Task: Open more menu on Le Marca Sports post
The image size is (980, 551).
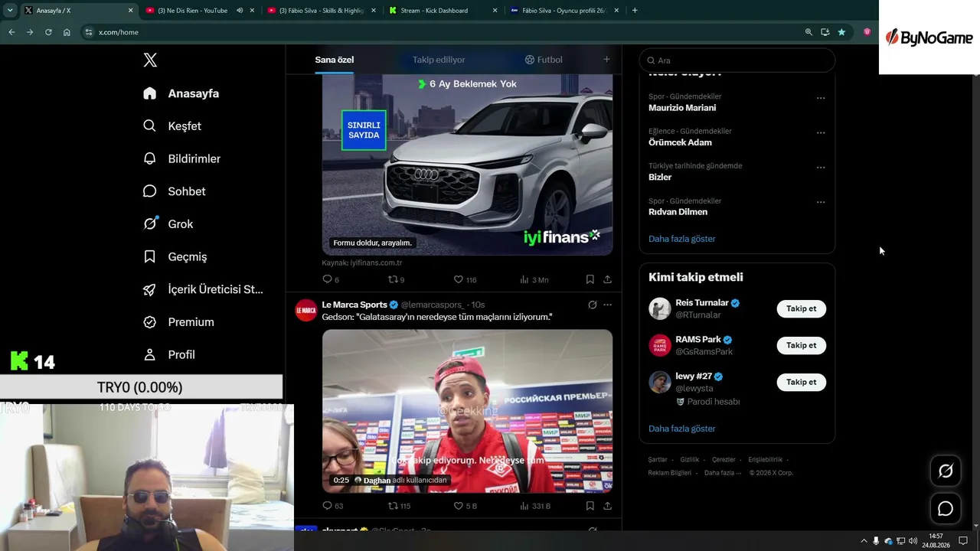Action: tap(607, 305)
